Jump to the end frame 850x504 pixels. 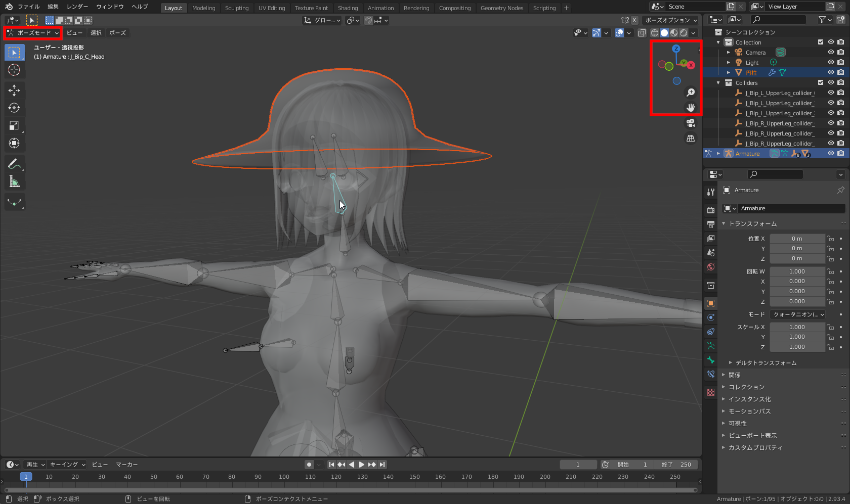point(382,465)
